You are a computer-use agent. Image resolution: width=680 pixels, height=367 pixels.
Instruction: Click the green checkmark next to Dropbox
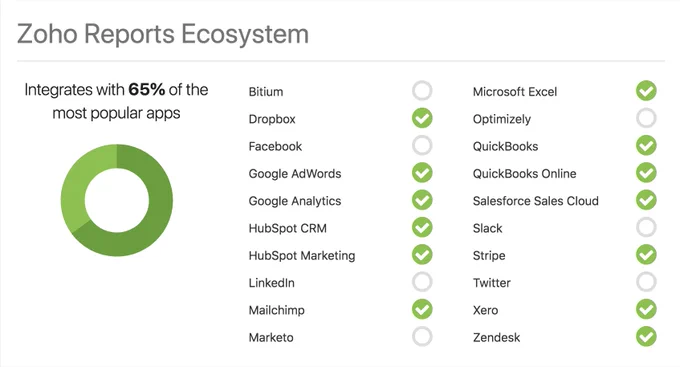coord(422,118)
